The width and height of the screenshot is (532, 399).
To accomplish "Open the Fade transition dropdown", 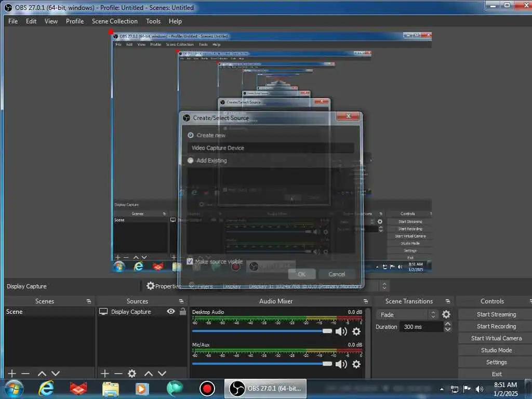I will [407, 314].
